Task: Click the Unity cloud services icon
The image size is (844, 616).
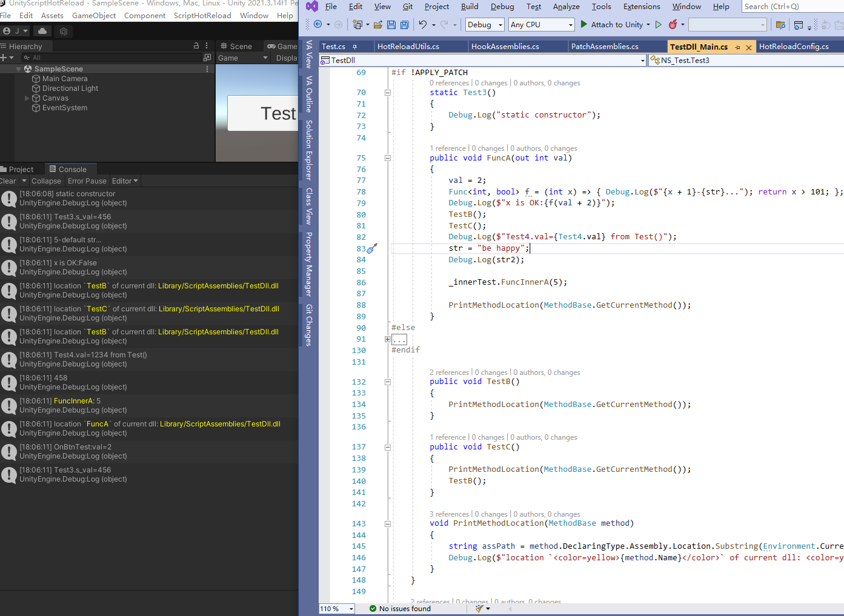Action: (x=42, y=31)
